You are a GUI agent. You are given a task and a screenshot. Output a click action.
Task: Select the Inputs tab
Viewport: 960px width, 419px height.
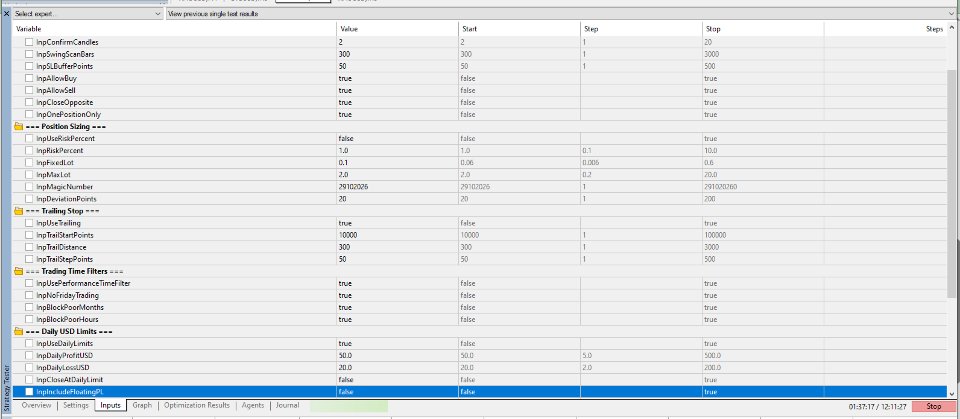(x=110, y=406)
